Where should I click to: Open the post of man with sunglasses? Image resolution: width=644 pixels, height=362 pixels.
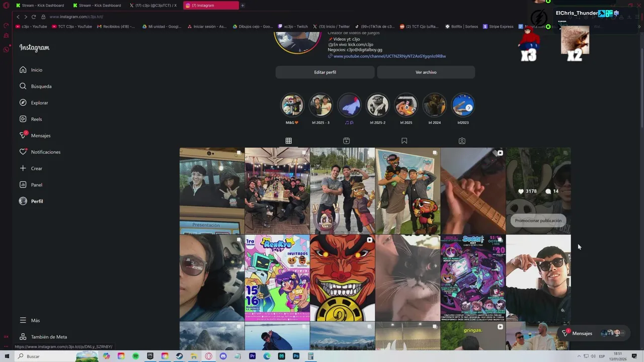(x=538, y=278)
